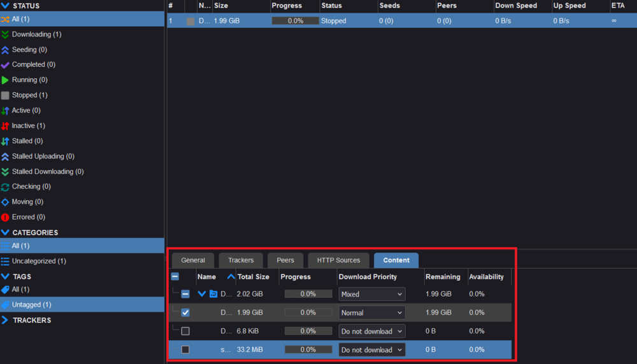
Task: Sort torrents by Down Speed column header
Action: pyautogui.click(x=522, y=6)
